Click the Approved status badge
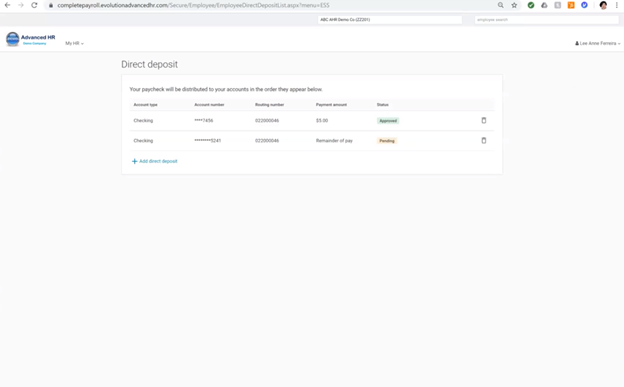The image size is (624, 387). pyautogui.click(x=388, y=121)
